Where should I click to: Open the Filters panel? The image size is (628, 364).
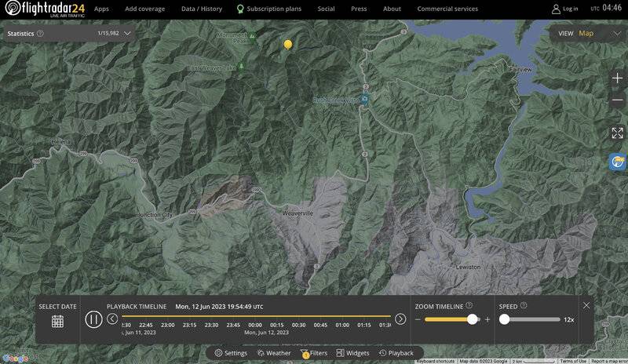coord(314,353)
